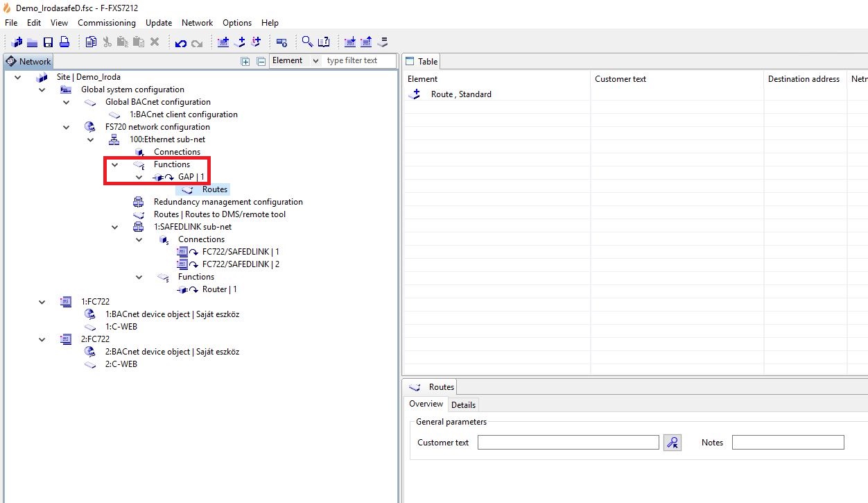Image resolution: width=868 pixels, height=503 pixels.
Task: Click the Copy icon in the toolbar
Action: point(91,42)
